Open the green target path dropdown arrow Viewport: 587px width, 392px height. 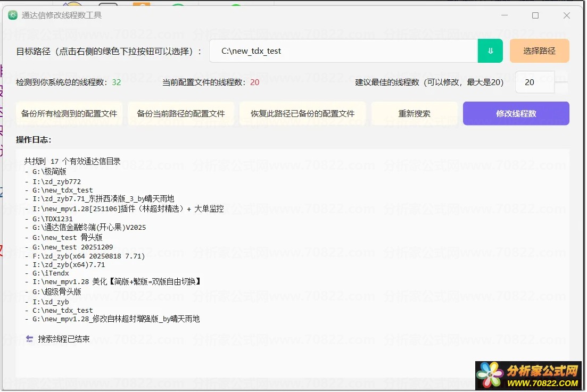click(x=490, y=51)
